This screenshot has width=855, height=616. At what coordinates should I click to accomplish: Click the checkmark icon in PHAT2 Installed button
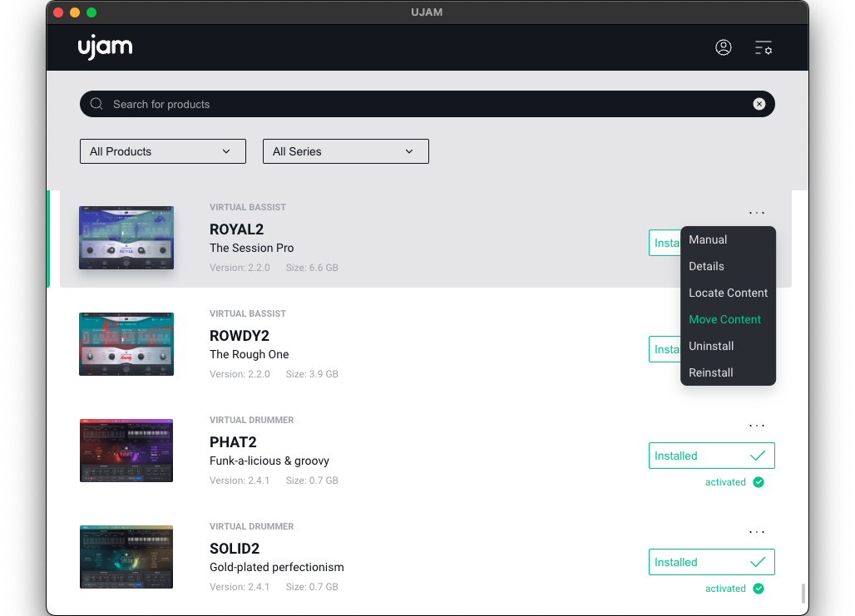758,456
